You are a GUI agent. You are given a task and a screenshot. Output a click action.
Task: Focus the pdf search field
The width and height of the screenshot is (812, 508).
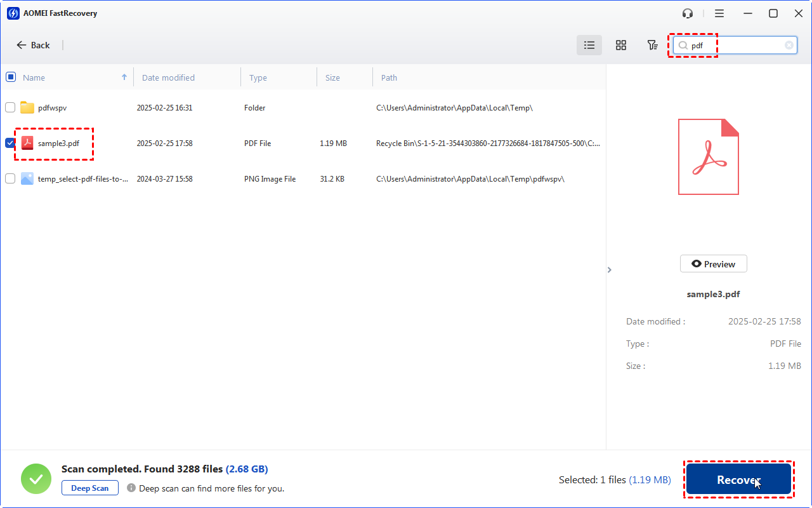pyautogui.click(x=735, y=45)
